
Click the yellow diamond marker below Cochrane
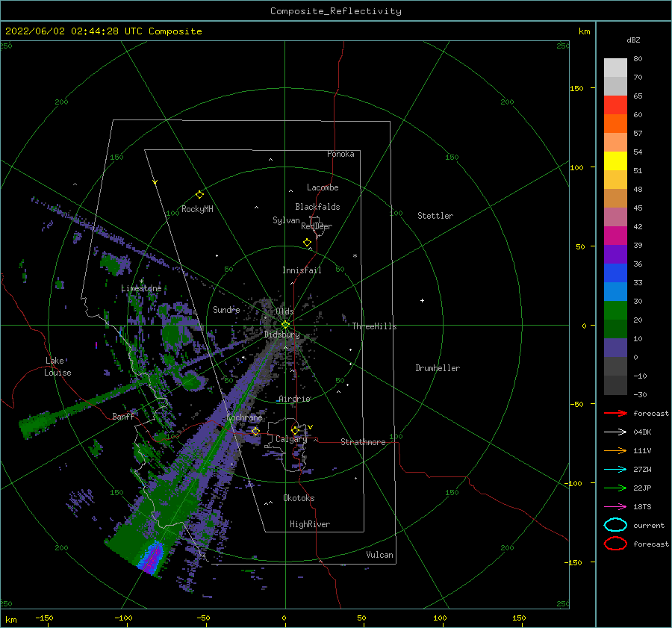click(255, 431)
